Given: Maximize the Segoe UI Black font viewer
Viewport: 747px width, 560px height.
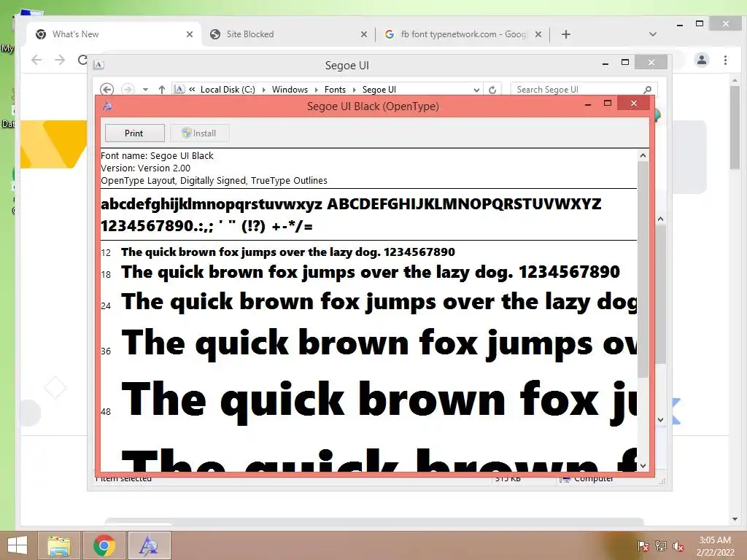Looking at the screenshot, I should click(608, 104).
